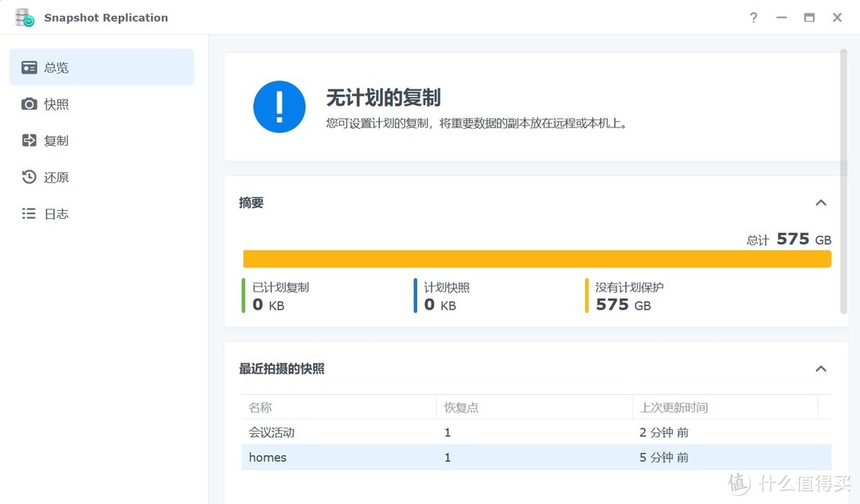
Task: Select the 还原 restore clock icon
Action: pos(28,177)
